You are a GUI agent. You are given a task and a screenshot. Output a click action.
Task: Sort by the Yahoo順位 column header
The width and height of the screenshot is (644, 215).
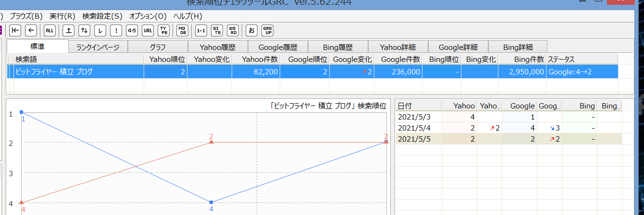pos(166,60)
